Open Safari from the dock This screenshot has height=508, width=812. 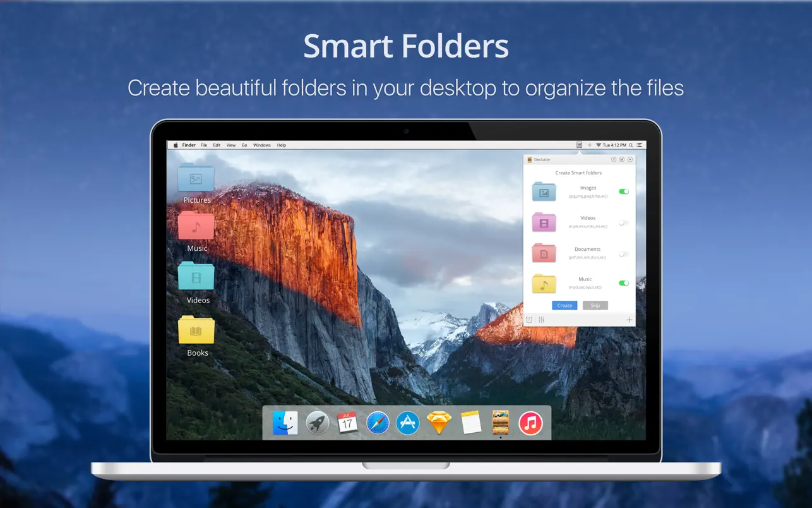click(x=378, y=423)
